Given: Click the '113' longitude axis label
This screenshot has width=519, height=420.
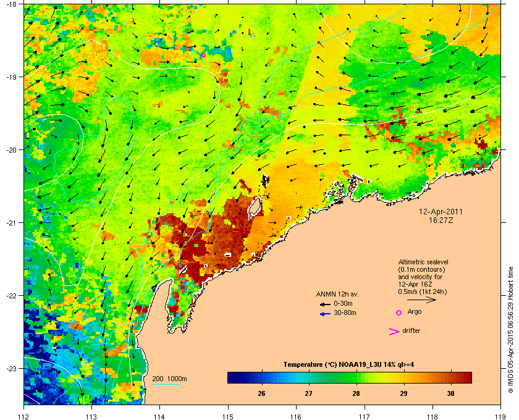Looking at the screenshot, I should pos(91,416).
